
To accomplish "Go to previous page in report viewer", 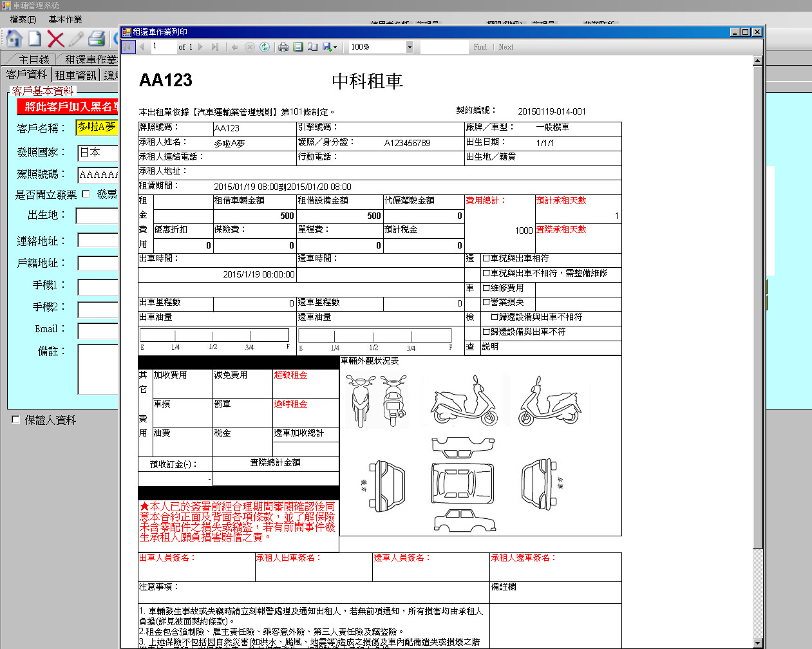I will [142, 47].
